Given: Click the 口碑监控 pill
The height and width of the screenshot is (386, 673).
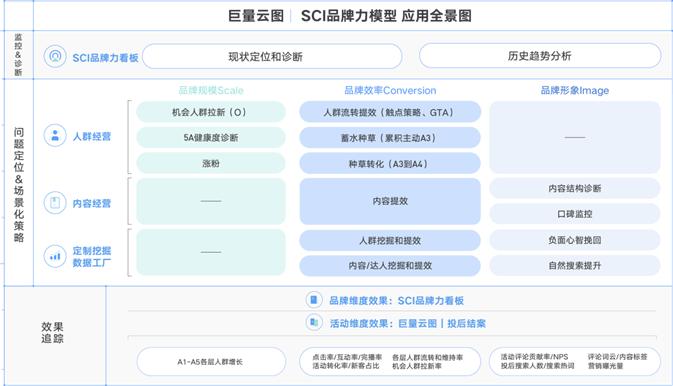Looking at the screenshot, I should [575, 214].
